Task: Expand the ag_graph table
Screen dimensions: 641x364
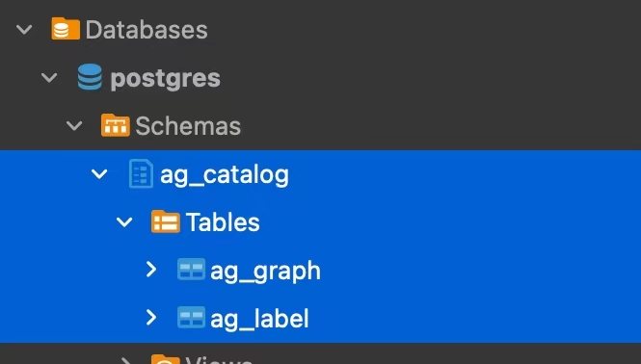Action: 151,270
